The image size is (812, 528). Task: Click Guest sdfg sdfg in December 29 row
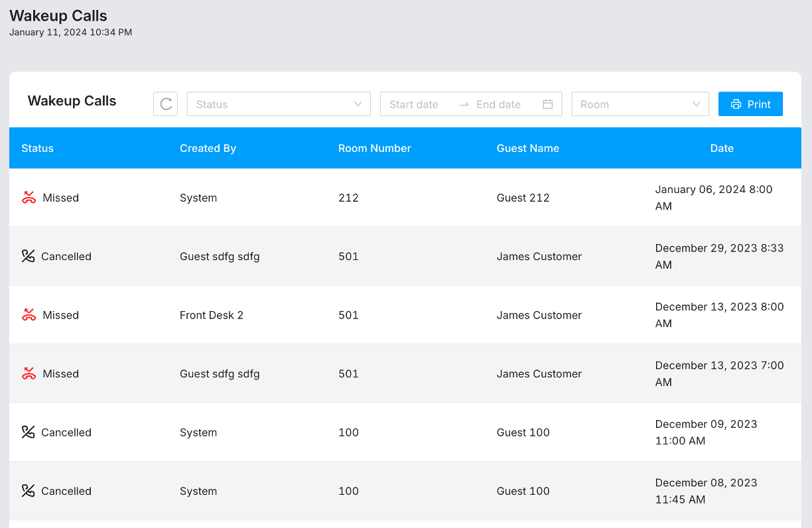[220, 256]
